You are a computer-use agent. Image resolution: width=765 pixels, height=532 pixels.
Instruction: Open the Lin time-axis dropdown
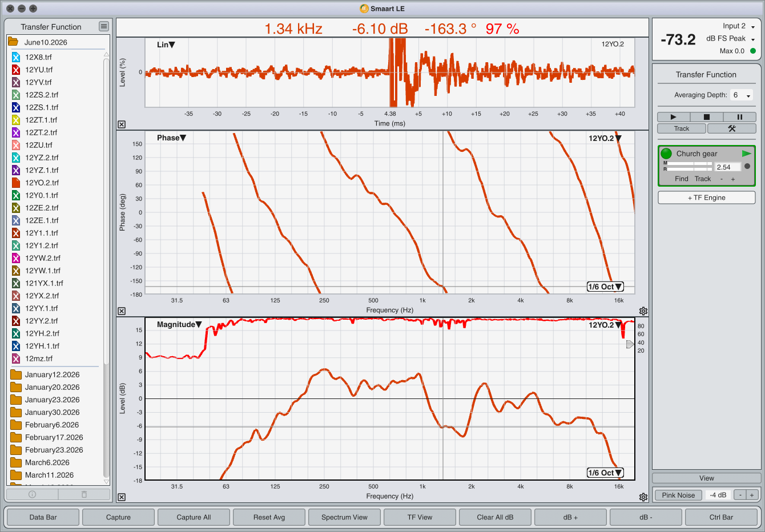tap(166, 45)
